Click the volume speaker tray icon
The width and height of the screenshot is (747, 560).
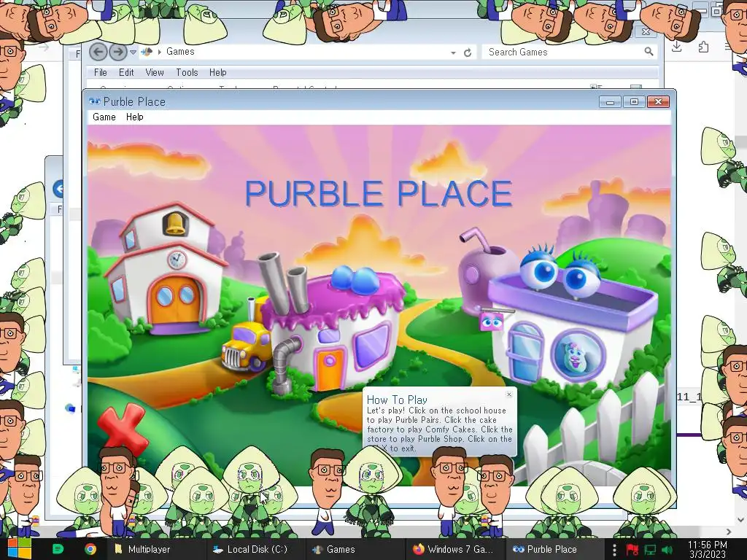pyautogui.click(x=667, y=550)
